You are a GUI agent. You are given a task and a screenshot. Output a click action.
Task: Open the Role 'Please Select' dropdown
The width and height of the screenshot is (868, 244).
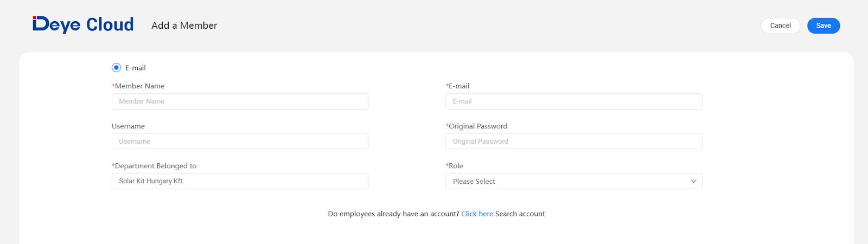(564, 181)
